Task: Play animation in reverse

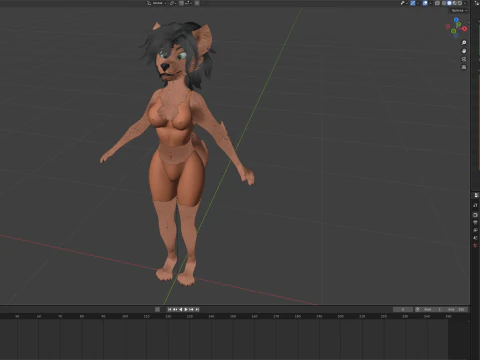Action: click(x=181, y=309)
